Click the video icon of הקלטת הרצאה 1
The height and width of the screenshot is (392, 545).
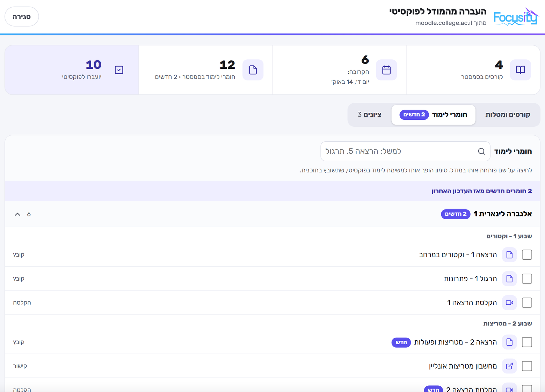509,303
